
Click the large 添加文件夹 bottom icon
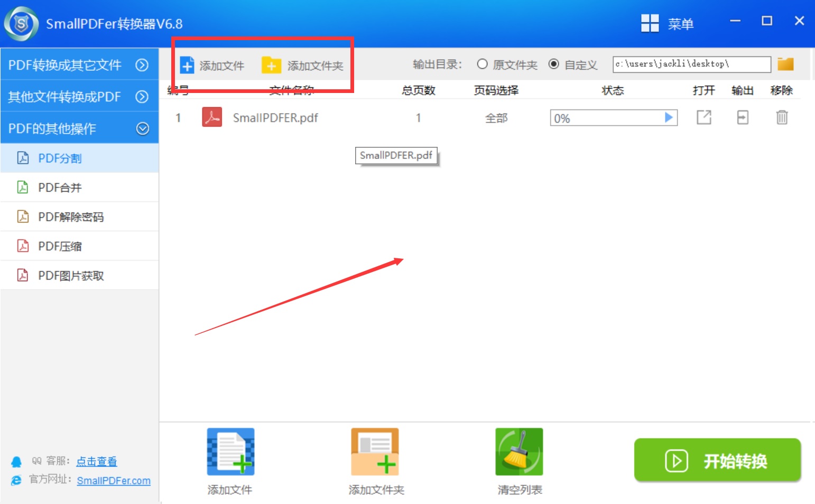[x=375, y=452]
